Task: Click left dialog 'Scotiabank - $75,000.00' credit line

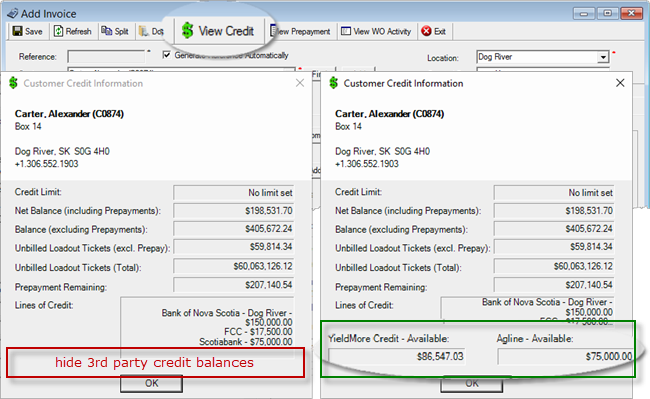Action: [x=245, y=342]
